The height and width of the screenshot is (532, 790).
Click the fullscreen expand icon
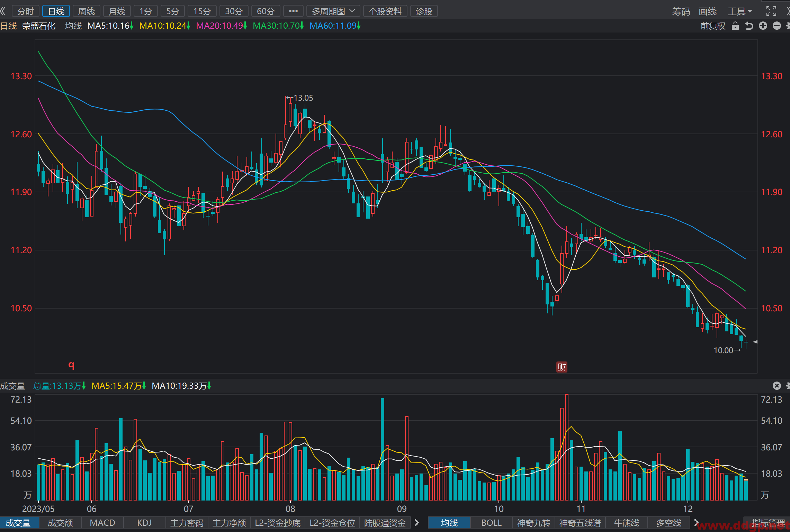pos(771,11)
